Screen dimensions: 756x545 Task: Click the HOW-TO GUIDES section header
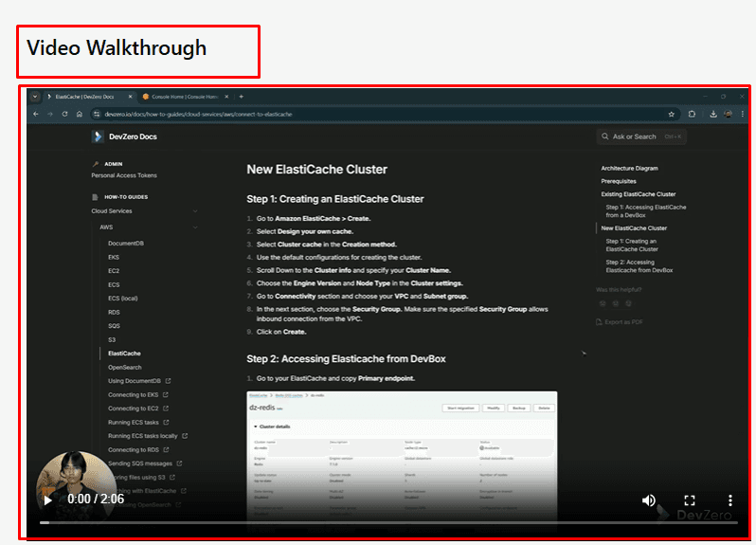pos(120,197)
